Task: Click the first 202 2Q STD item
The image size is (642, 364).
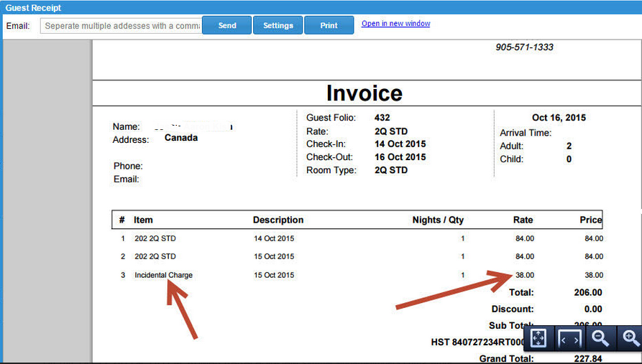Action: coord(155,238)
